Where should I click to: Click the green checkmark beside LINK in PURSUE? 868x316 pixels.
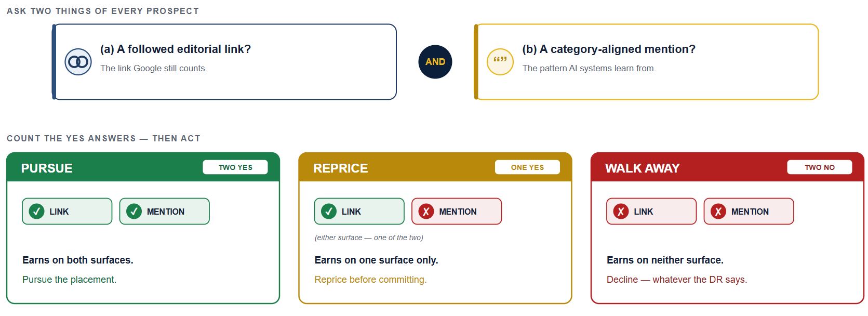(36, 212)
